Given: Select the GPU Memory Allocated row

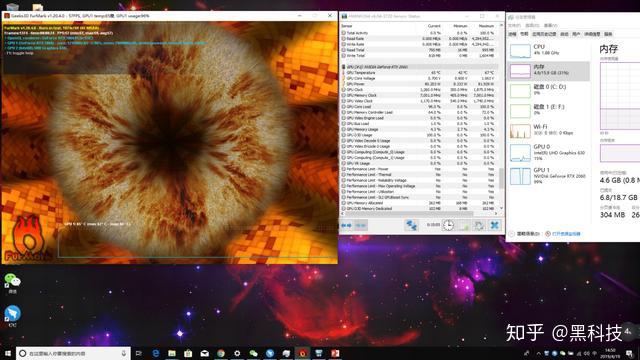Looking at the screenshot, I should [x=420, y=203].
